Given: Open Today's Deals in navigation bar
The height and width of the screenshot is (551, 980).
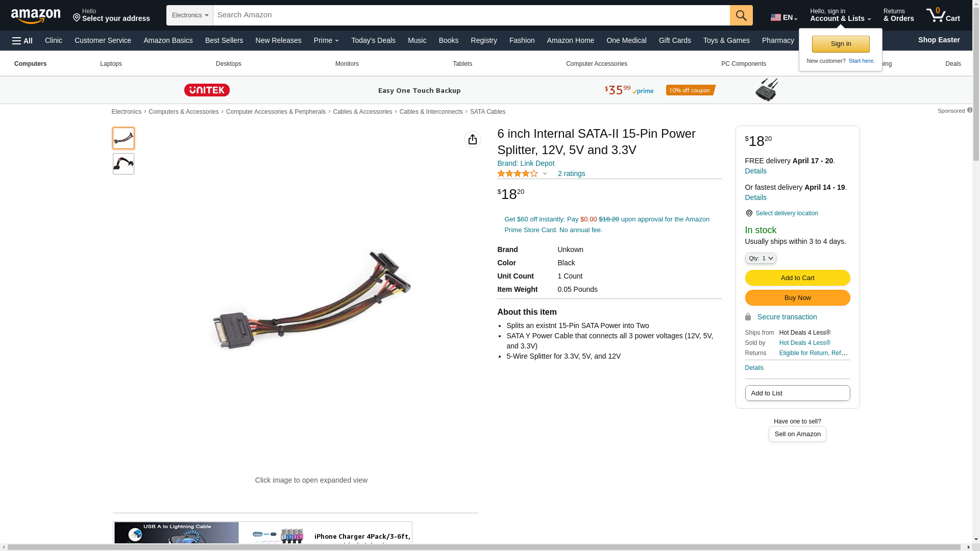Looking at the screenshot, I should [x=373, y=40].
